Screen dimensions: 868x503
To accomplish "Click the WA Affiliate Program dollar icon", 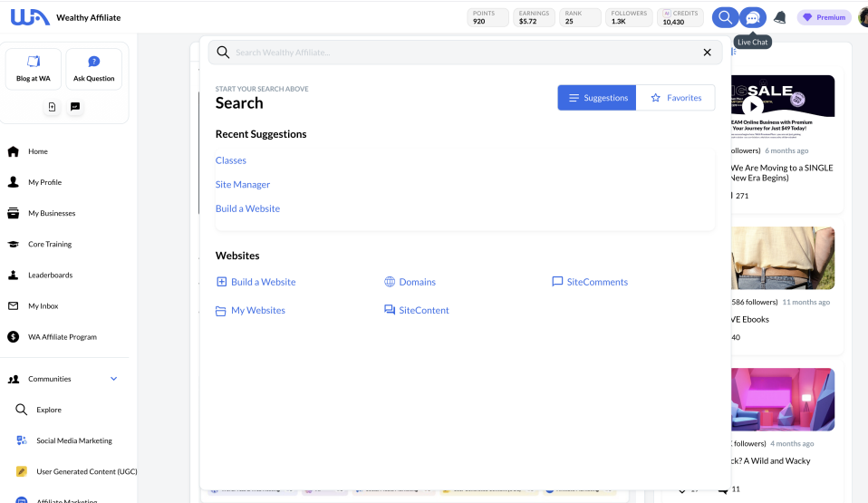I will (14, 337).
